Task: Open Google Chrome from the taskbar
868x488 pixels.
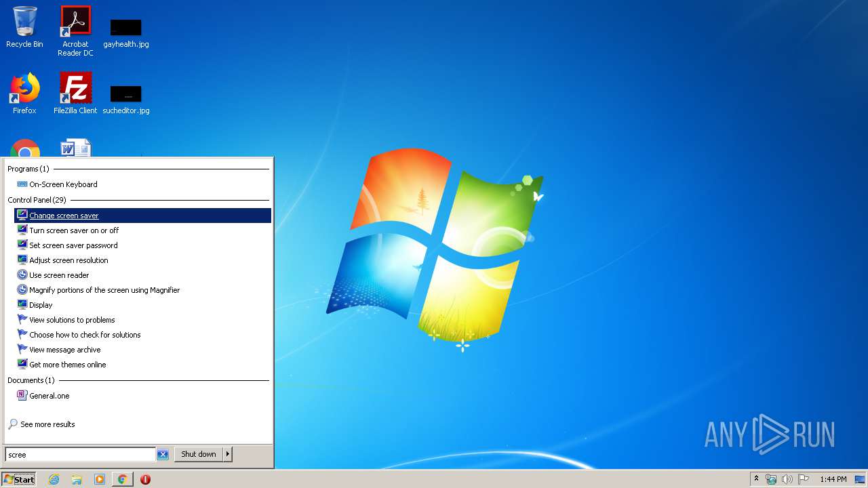Action: click(x=122, y=479)
